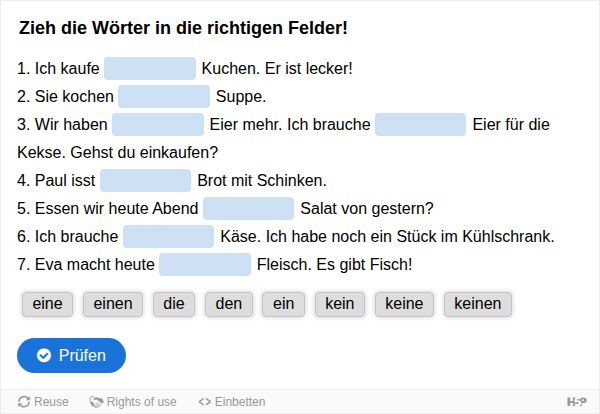Image resolution: width=600 pixels, height=414 pixels.
Task: Click the blank before 'Eier für die'
Action: click(x=421, y=124)
